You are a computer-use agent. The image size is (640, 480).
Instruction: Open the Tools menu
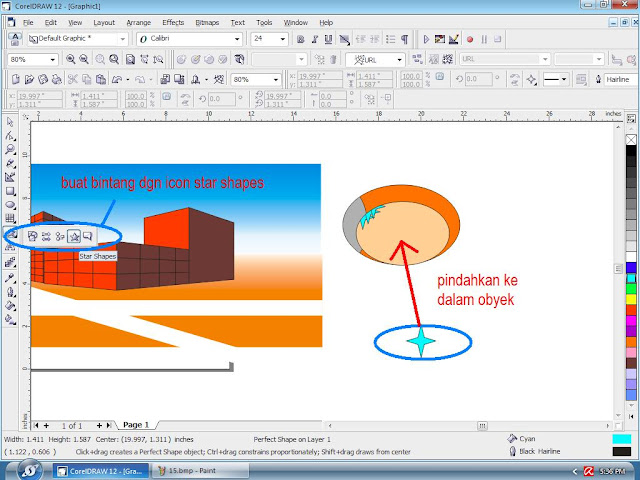[264, 22]
